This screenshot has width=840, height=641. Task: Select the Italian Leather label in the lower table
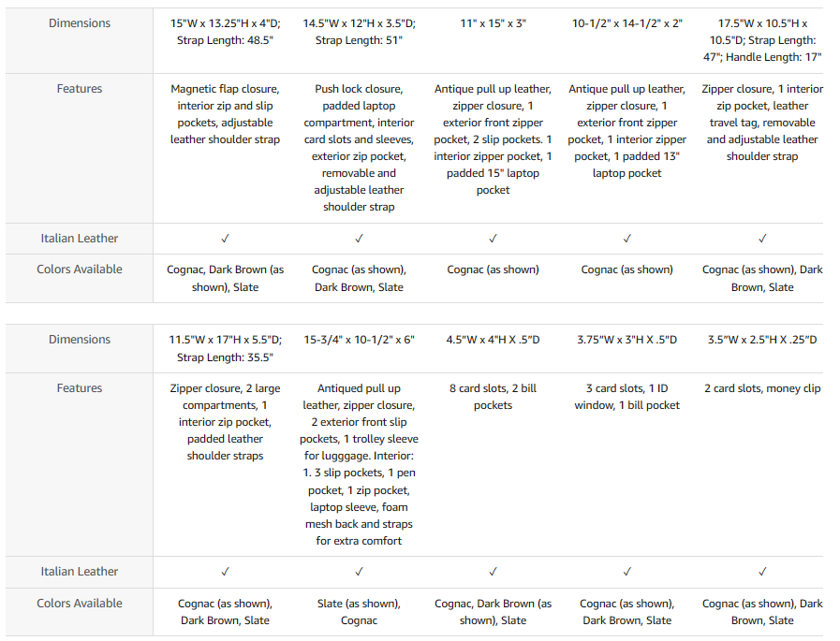point(80,571)
